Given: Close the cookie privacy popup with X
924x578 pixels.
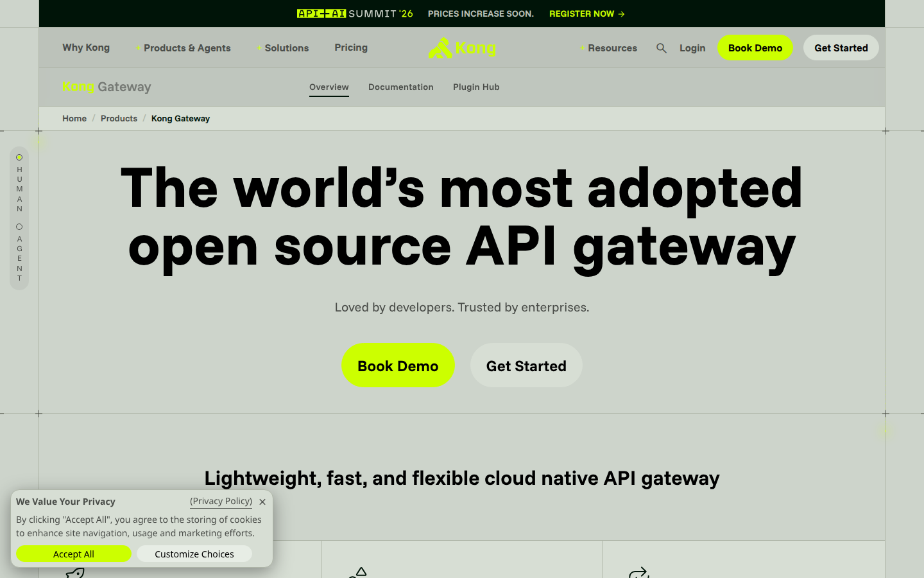Looking at the screenshot, I should [262, 502].
